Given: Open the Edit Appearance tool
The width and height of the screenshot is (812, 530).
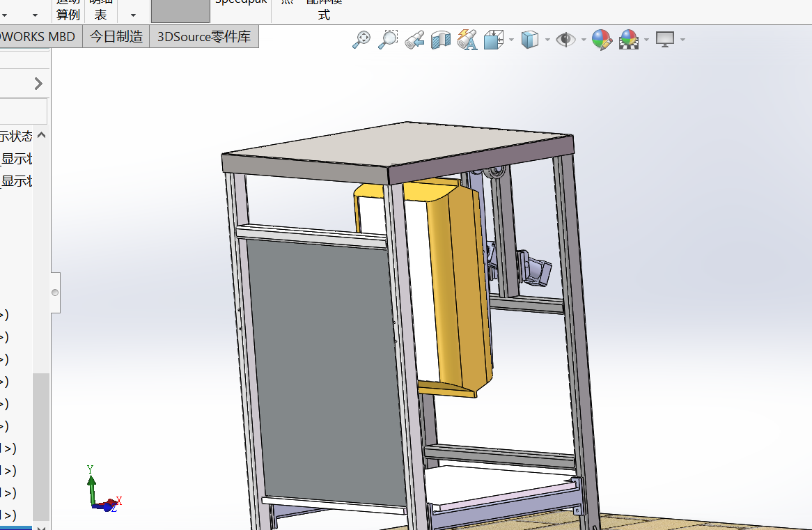Looking at the screenshot, I should 602,40.
